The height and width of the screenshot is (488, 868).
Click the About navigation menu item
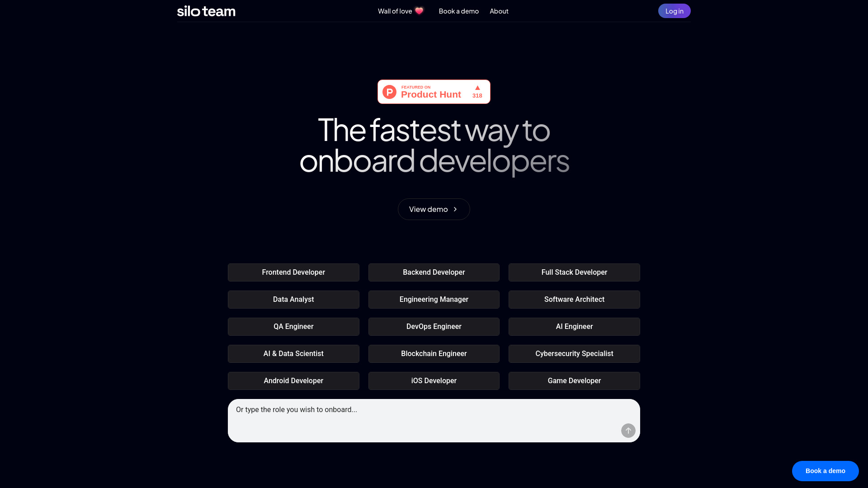tap(499, 10)
